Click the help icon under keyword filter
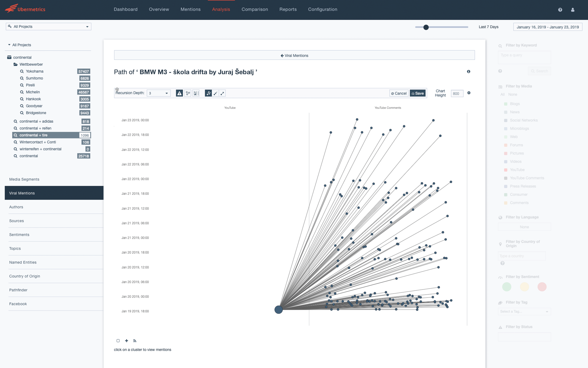Image resolution: width=588 pixels, height=368 pixels. point(500,71)
